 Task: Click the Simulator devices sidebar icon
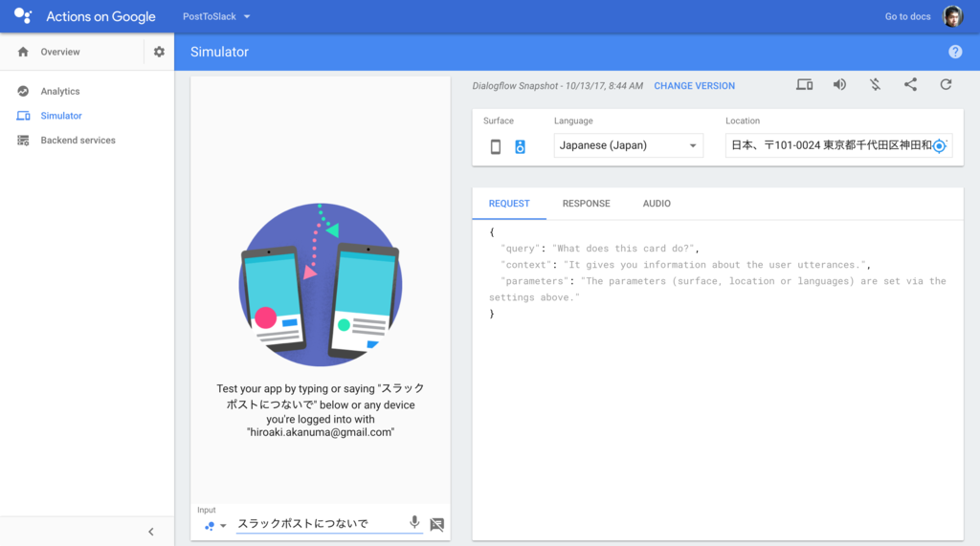[x=23, y=116]
